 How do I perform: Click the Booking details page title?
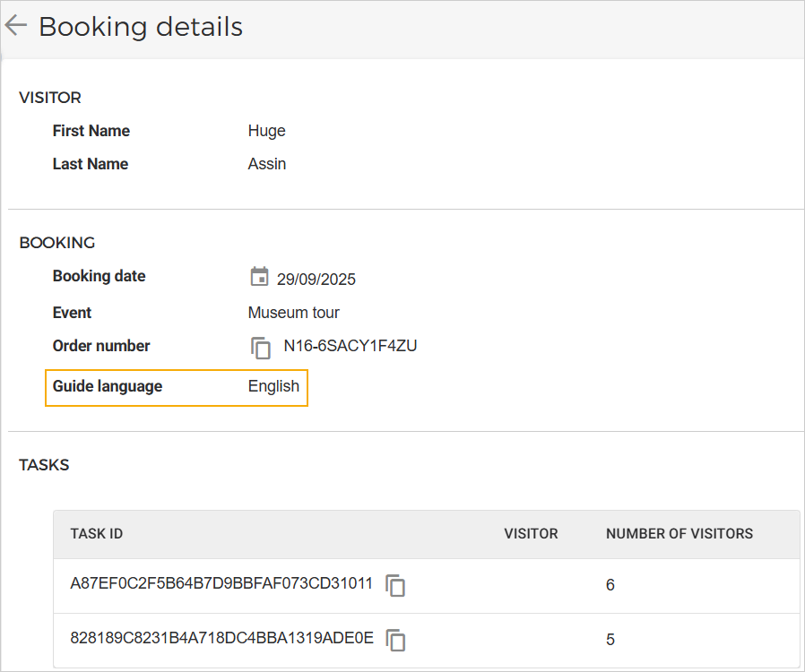pos(141,27)
